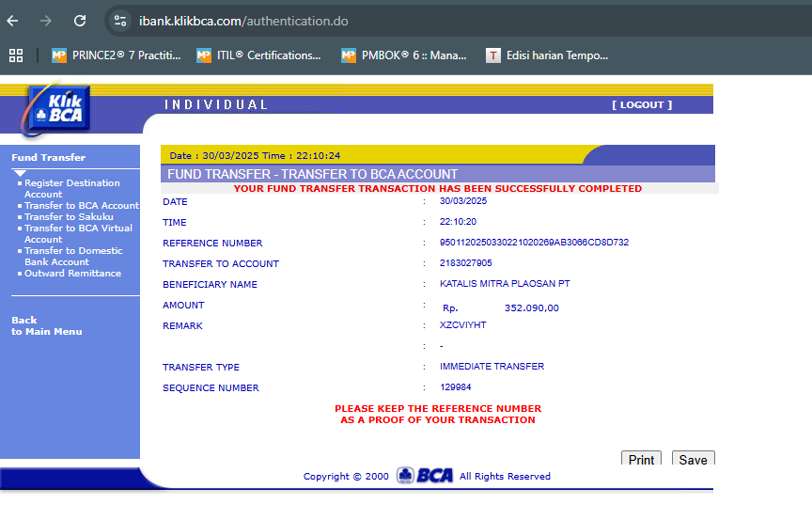812x520 pixels.
Task: Open PRINCE2 7 Practitioner bookmark
Action: tap(117, 55)
